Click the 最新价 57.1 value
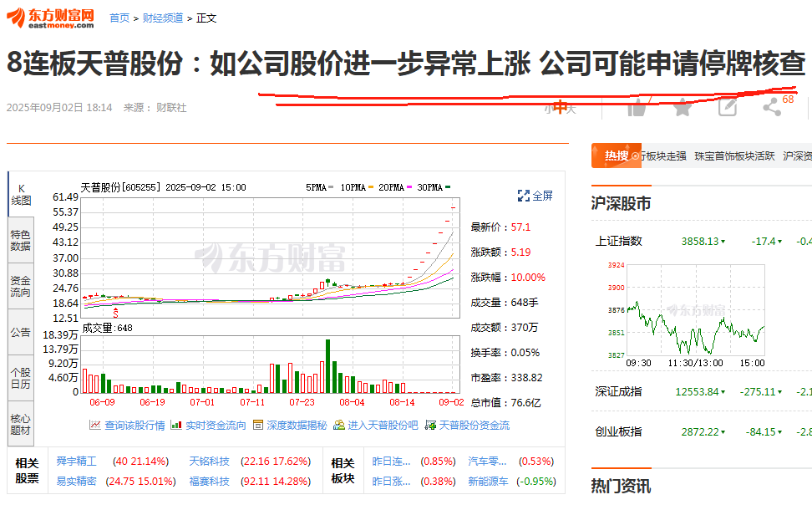 (x=520, y=227)
